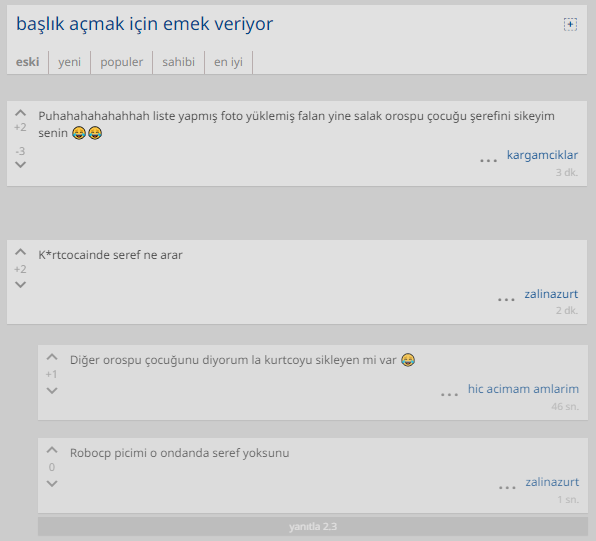Downvote the 'K*rtcocainde seref ne arar' comment
Viewport: 596px width, 541px height.
[x=20, y=284]
